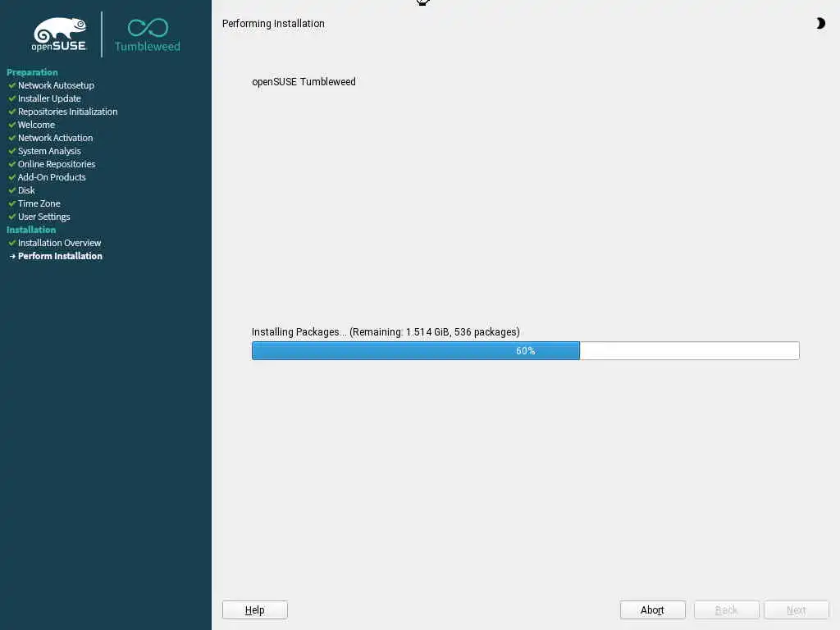Select the Installation Overview step label
Viewport: 840px width, 630px height.
pos(59,243)
